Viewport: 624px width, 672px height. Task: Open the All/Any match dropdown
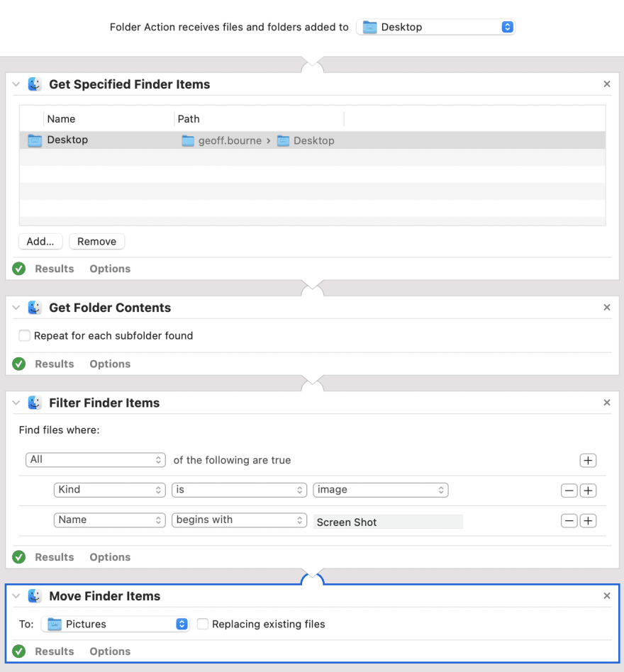96,460
